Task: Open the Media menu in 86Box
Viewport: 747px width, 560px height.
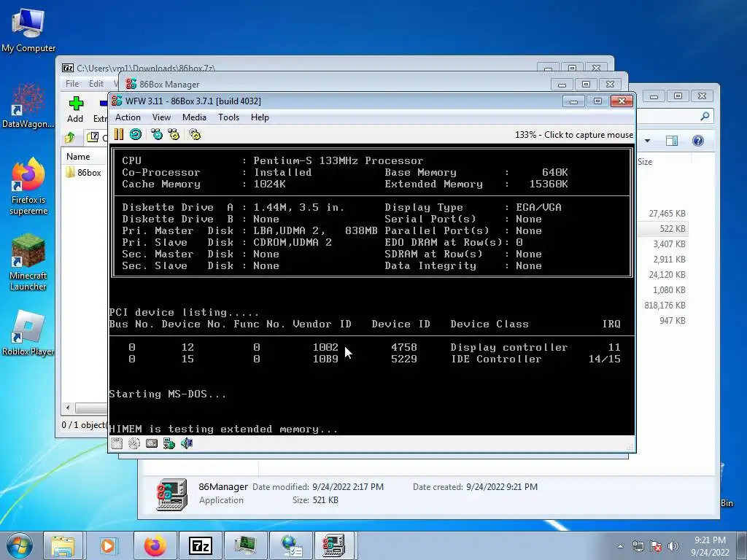Action: (194, 117)
